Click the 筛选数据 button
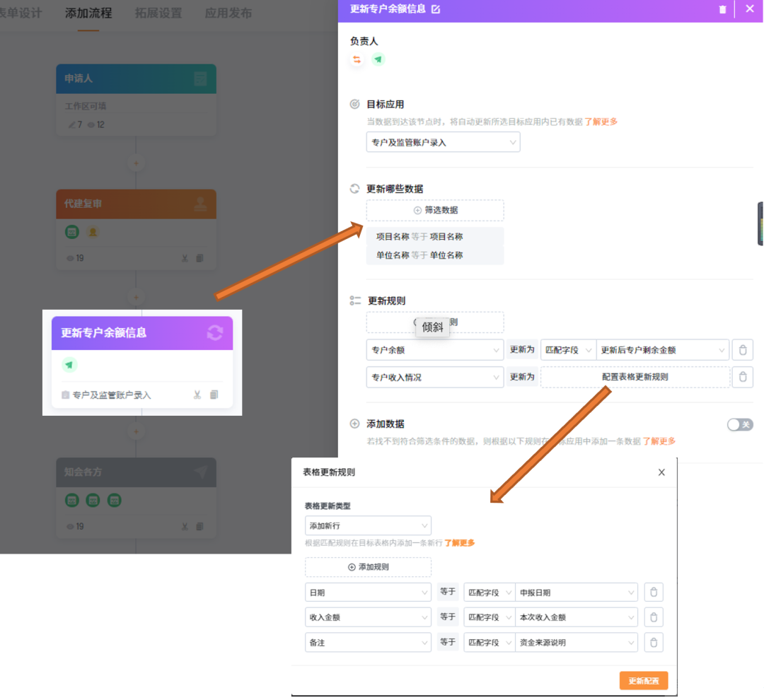This screenshot has width=764, height=700. pos(435,210)
